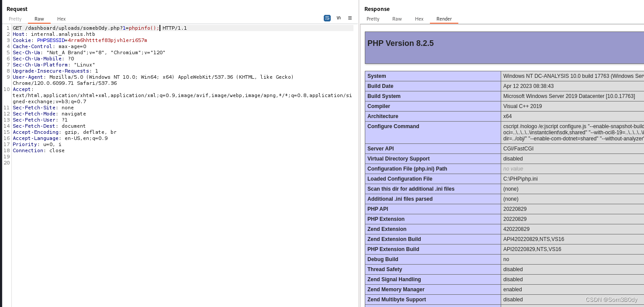Click the PHP Version 8.2.5 heading
Screen dimensions: 644x307
(401, 43)
